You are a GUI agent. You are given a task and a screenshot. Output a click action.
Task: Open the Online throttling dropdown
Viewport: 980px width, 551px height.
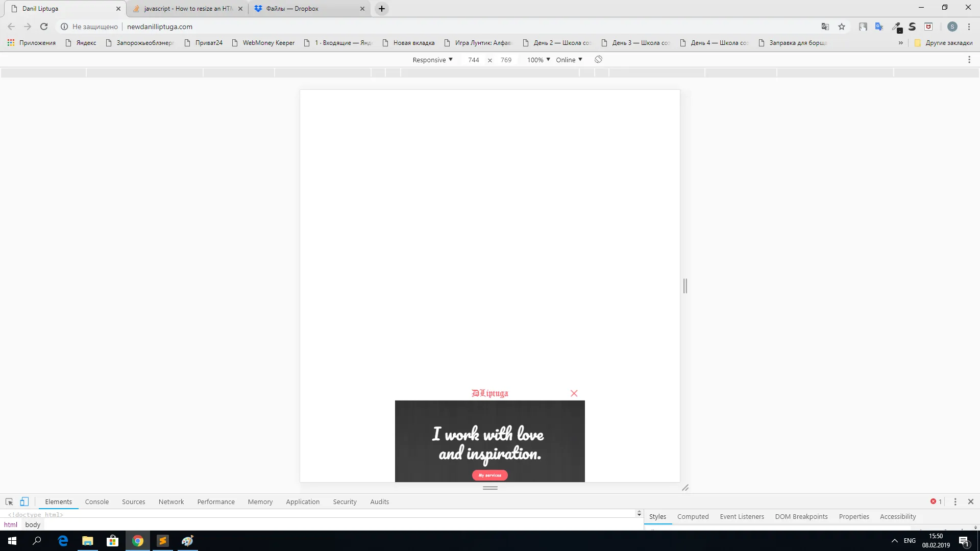(x=569, y=60)
